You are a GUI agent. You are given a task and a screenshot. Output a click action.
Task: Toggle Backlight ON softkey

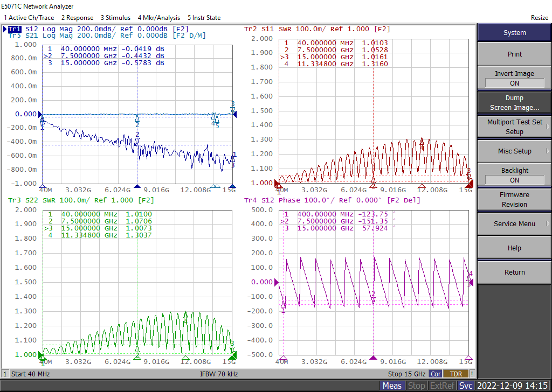514,175
